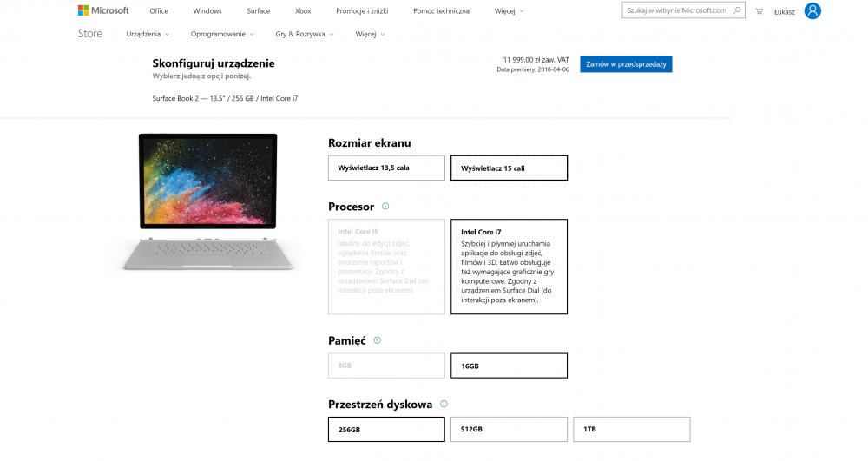Click Wybierz jedną z opcji poniżej text
The width and height of the screenshot is (868, 461).
point(201,76)
